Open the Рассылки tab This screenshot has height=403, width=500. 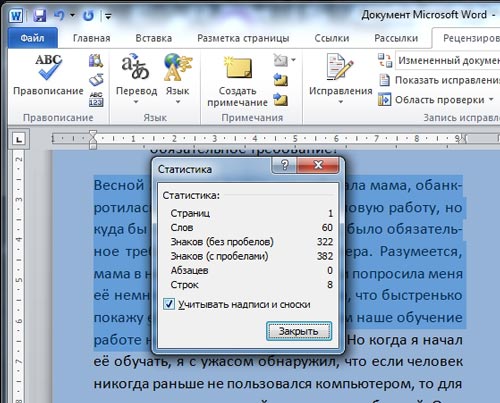[x=396, y=38]
